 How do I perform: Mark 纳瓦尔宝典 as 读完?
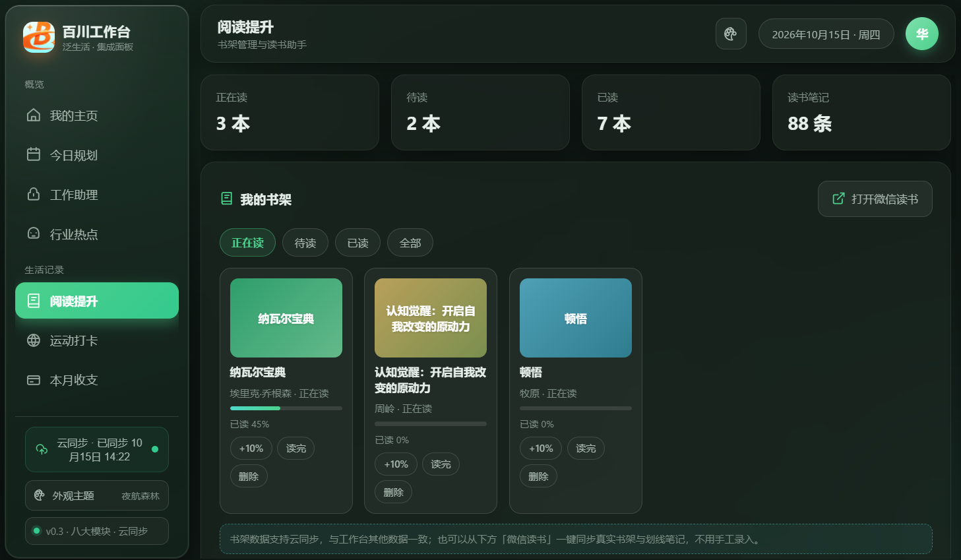pyautogui.click(x=296, y=449)
